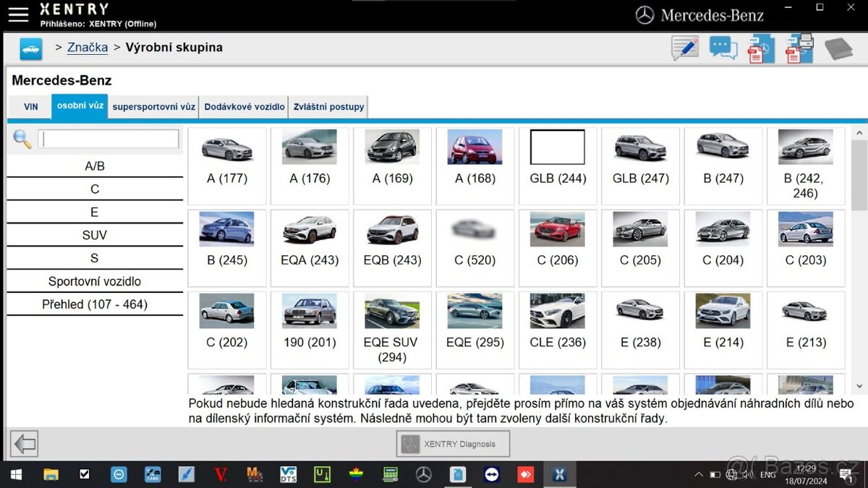Open the hamburger menu in XENTRY header
The height and width of the screenshot is (488, 868).
click(18, 14)
